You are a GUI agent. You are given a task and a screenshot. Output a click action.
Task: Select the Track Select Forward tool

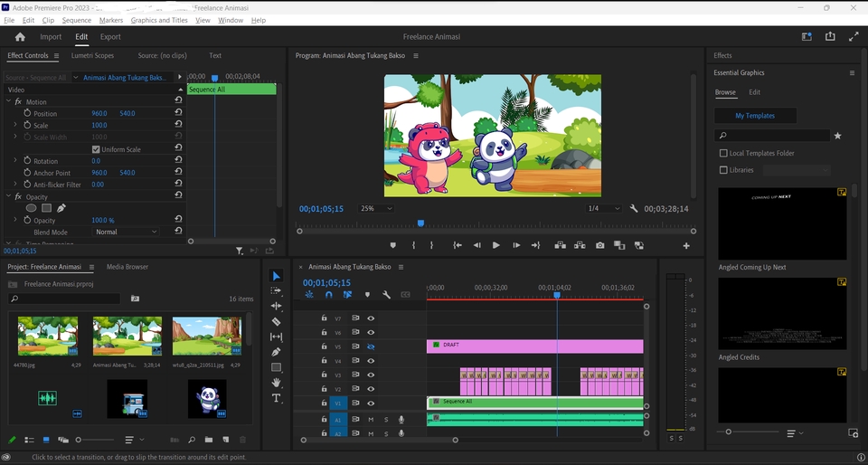(276, 290)
